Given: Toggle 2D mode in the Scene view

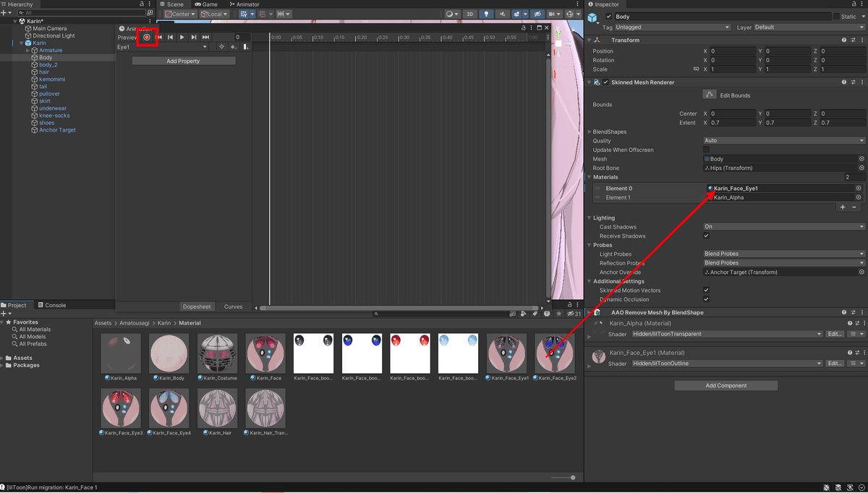Looking at the screenshot, I should pos(470,14).
